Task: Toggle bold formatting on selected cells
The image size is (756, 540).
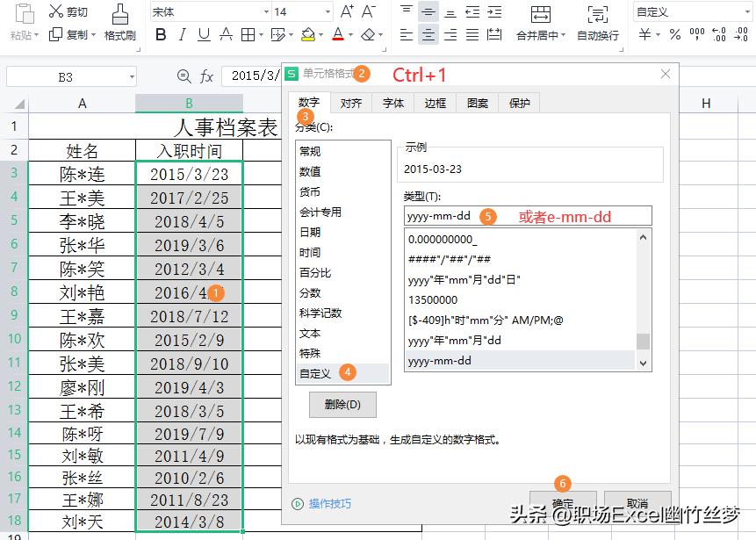Action: (x=161, y=36)
